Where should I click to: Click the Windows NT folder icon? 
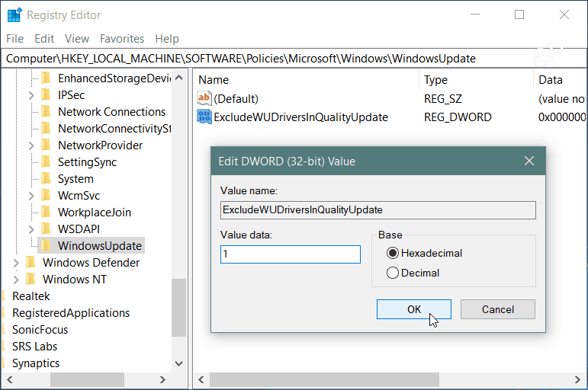tap(31, 279)
